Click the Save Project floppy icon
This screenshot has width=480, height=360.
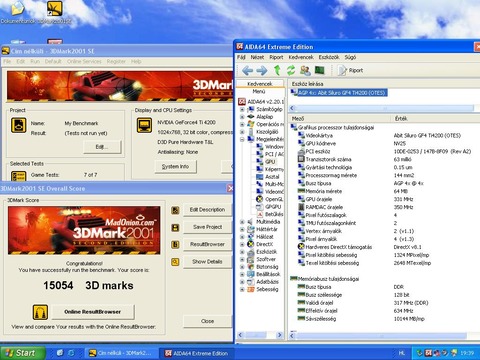[175, 228]
